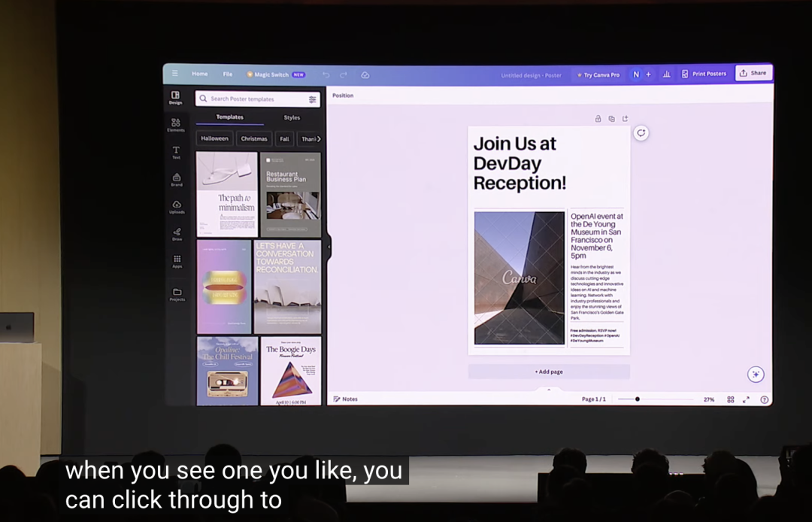Click the circular refresh icon beside poster

pyautogui.click(x=641, y=133)
